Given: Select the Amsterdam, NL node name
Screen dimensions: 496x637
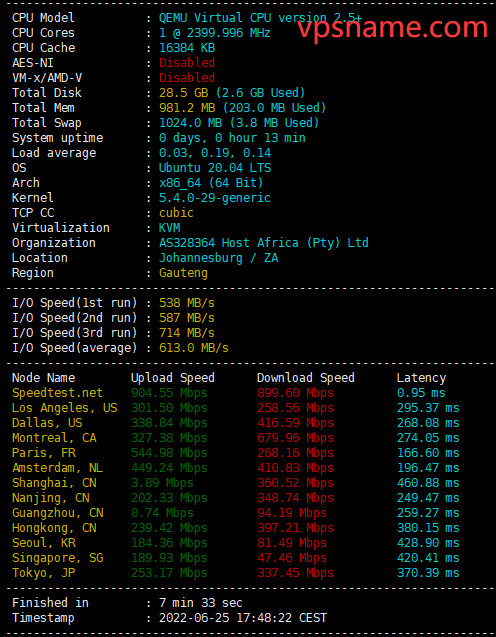Looking at the screenshot, I should (x=57, y=468).
